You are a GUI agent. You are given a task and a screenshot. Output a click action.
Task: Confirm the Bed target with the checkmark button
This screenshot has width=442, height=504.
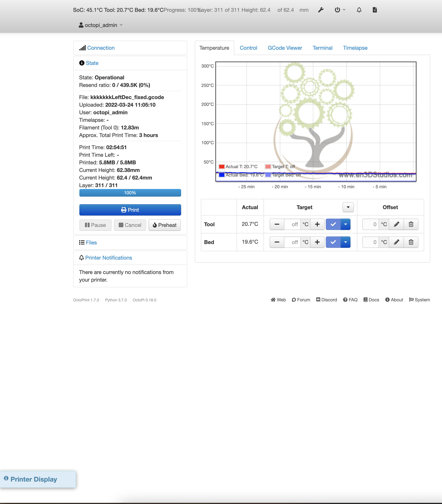tap(333, 242)
